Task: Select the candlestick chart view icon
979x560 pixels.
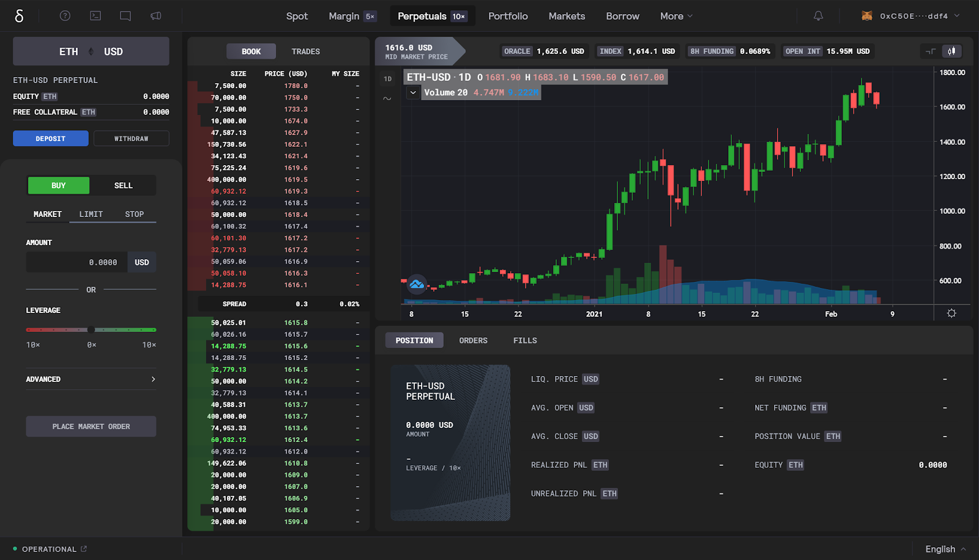Action: click(x=951, y=51)
